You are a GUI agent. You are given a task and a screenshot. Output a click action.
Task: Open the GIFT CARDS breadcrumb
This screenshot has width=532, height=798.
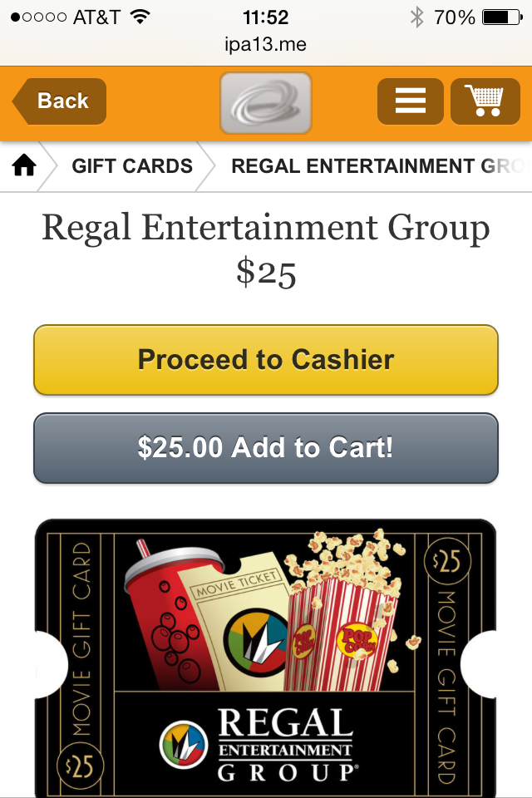(x=132, y=166)
